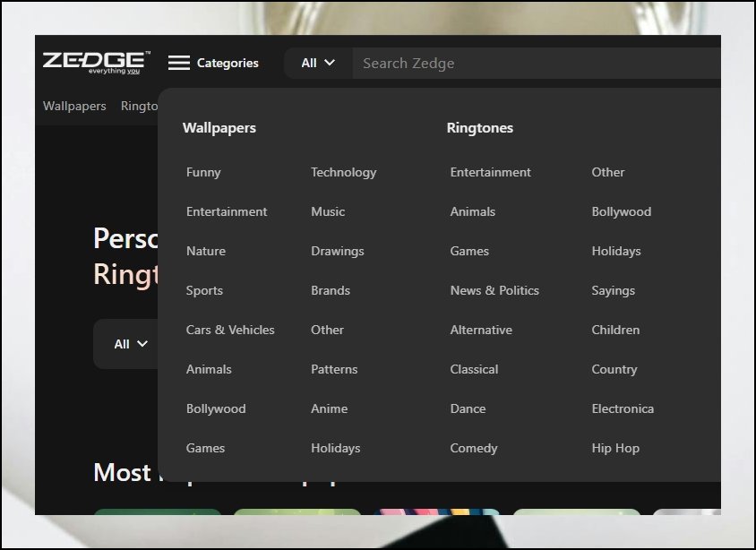Image resolution: width=756 pixels, height=550 pixels.
Task: Click the Ringtones section heading
Action: point(480,128)
